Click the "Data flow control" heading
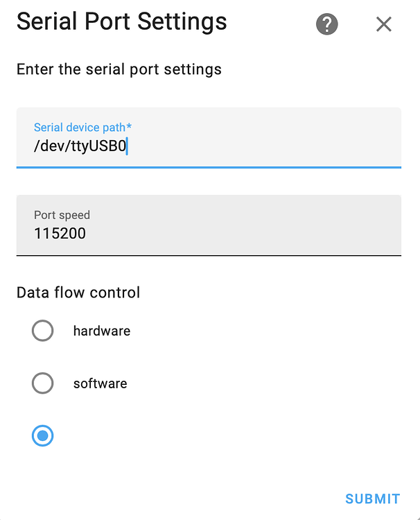The image size is (420, 520). [78, 293]
